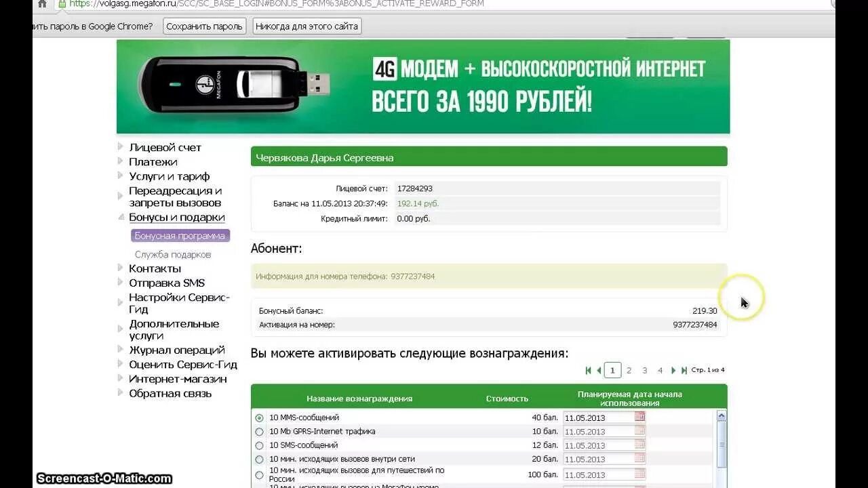Click the address bar URL
The height and width of the screenshot is (488, 868).
click(277, 3)
